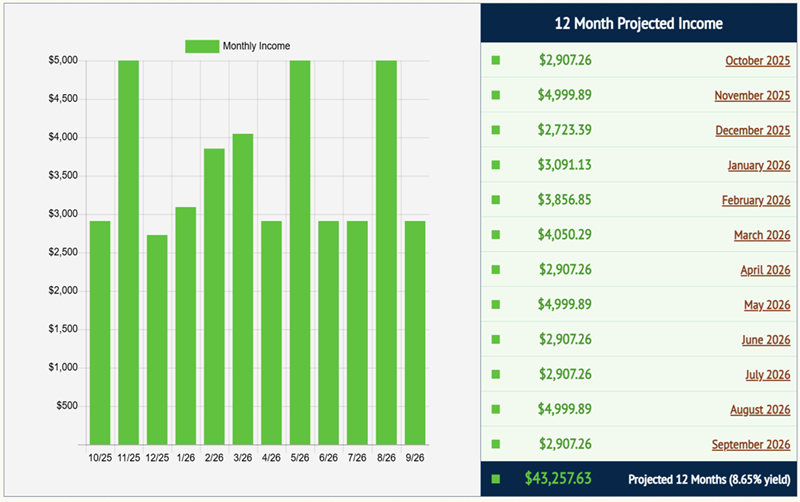The height and width of the screenshot is (502, 800).
Task: Click the green square beside August 2026
Action: click(x=495, y=409)
